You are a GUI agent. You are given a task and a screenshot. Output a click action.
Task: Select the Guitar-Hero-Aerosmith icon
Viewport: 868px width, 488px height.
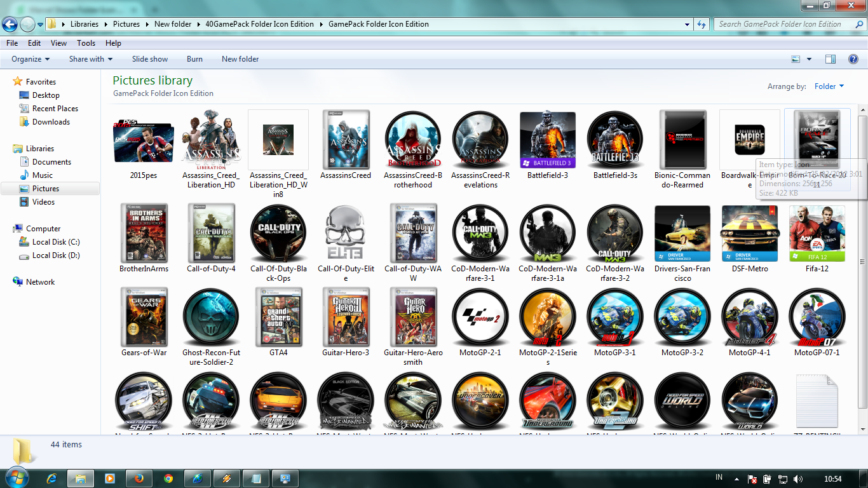click(413, 316)
